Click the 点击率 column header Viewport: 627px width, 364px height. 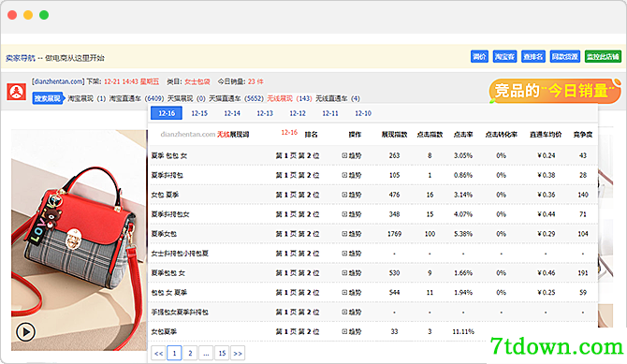click(463, 135)
